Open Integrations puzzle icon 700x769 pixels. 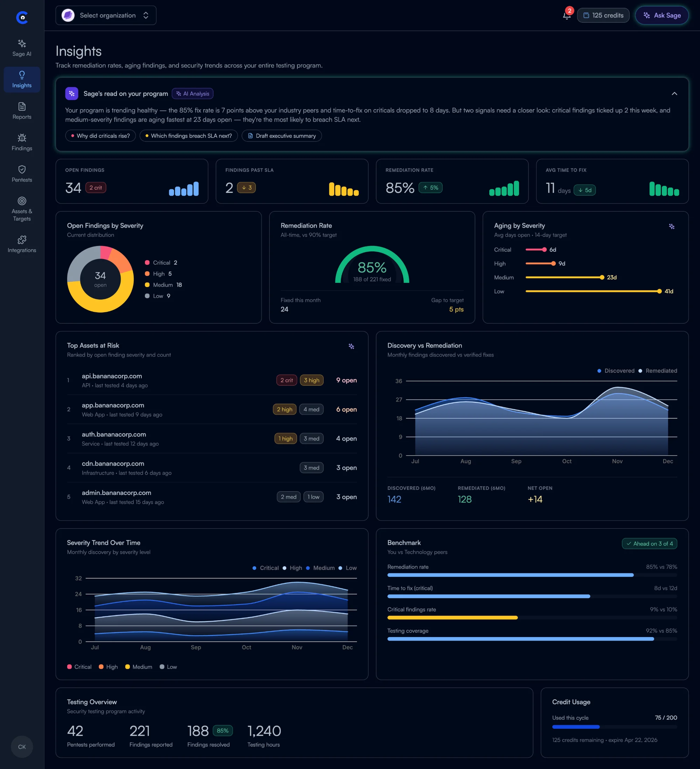pos(22,244)
